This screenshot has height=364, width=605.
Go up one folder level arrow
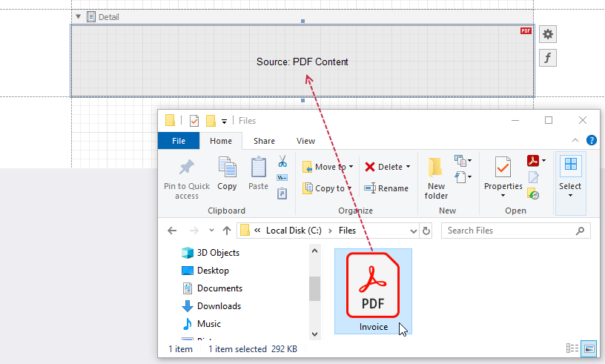[227, 231]
